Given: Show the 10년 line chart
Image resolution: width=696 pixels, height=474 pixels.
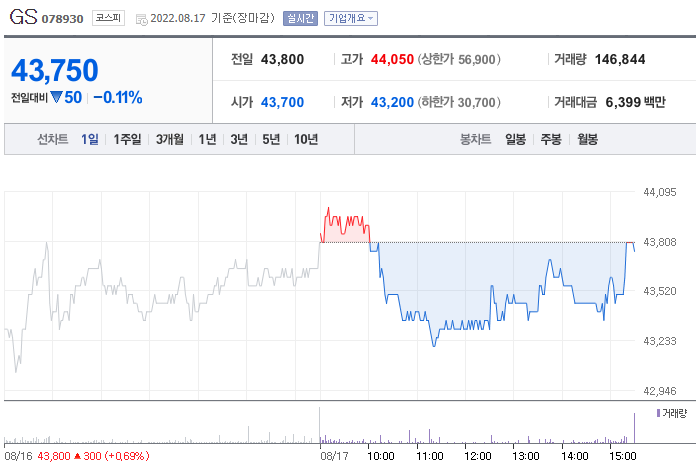Looking at the screenshot, I should (x=306, y=139).
